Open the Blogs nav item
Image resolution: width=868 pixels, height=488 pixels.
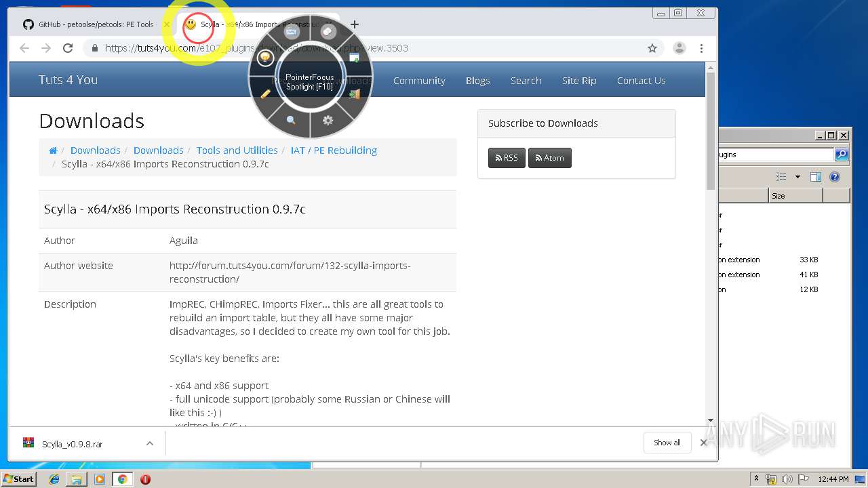click(478, 81)
